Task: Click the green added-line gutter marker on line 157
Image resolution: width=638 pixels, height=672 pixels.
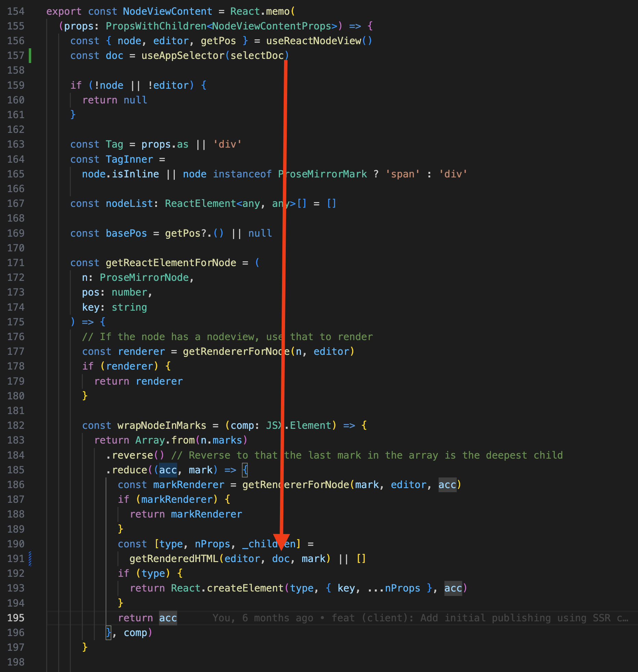Action: (30, 55)
